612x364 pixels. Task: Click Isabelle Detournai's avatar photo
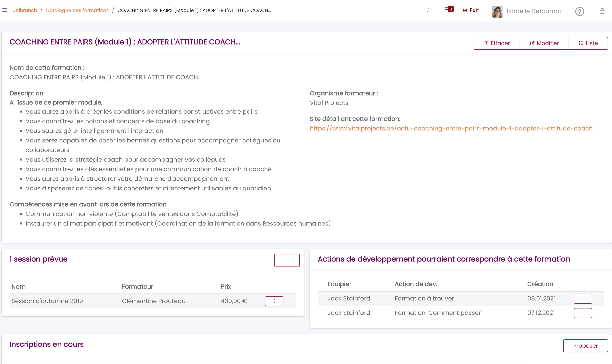497,11
